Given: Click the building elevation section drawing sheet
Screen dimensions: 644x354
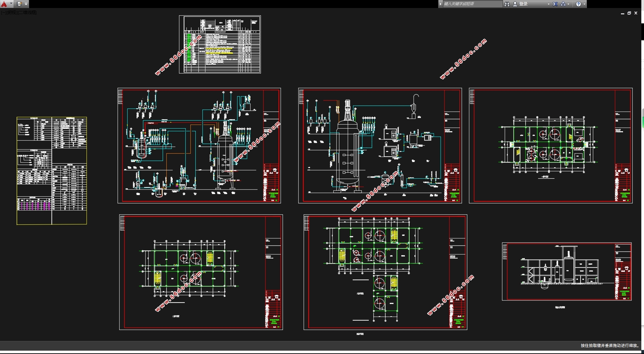Looking at the screenshot, I should [x=567, y=272].
